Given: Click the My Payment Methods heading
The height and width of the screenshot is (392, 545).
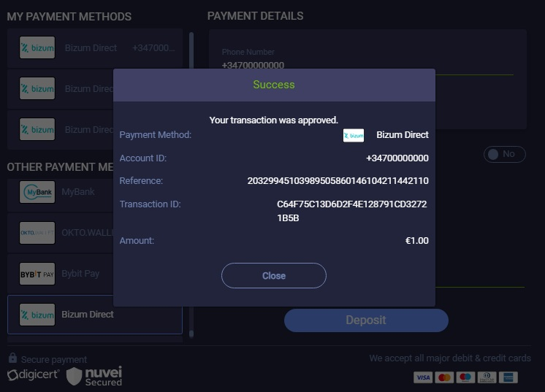Looking at the screenshot, I should pos(69,17).
